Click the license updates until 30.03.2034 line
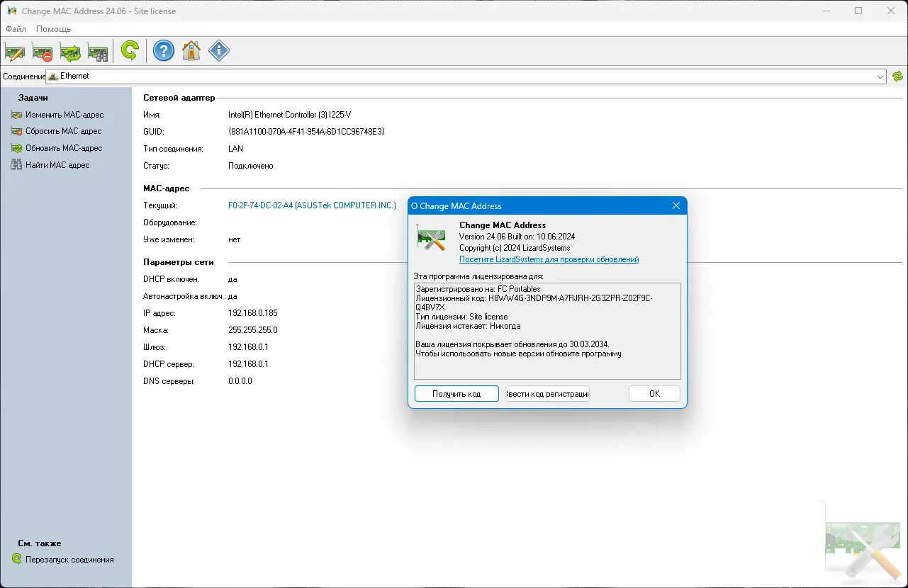The image size is (908, 588). (x=512, y=344)
